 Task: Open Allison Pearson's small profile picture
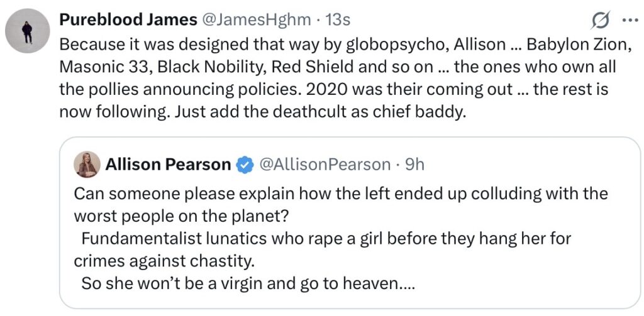86,165
